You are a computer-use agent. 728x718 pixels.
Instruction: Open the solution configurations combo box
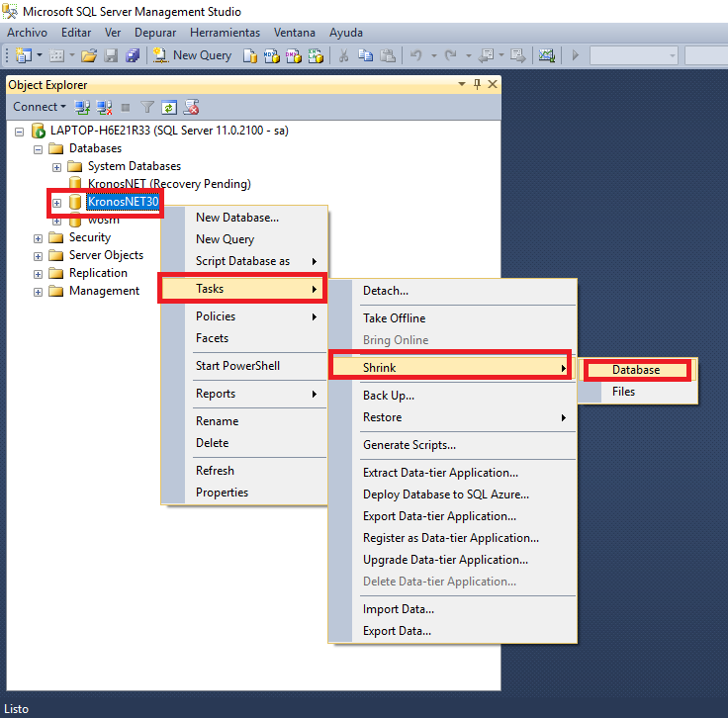(634, 55)
